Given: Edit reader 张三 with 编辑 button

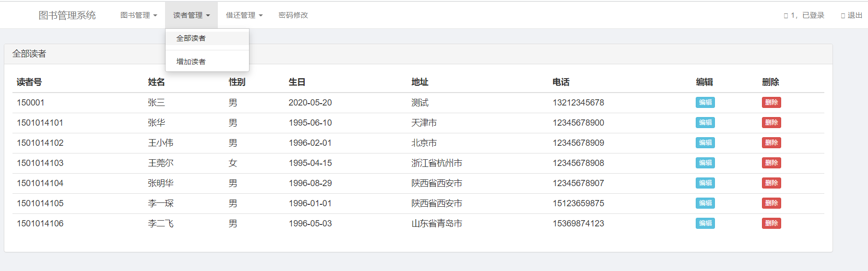Looking at the screenshot, I should coord(705,102).
